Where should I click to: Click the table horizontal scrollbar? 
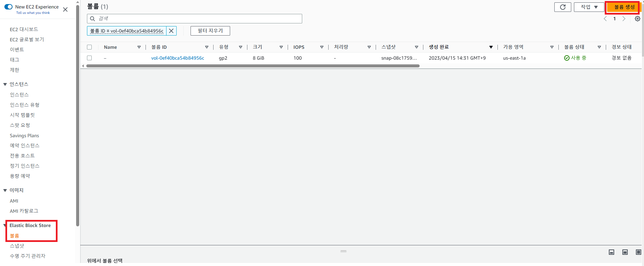click(x=253, y=66)
